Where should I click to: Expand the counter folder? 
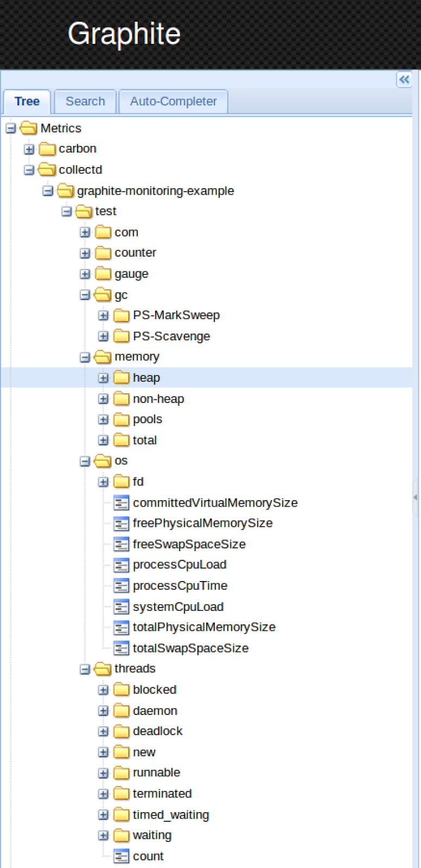click(x=85, y=253)
